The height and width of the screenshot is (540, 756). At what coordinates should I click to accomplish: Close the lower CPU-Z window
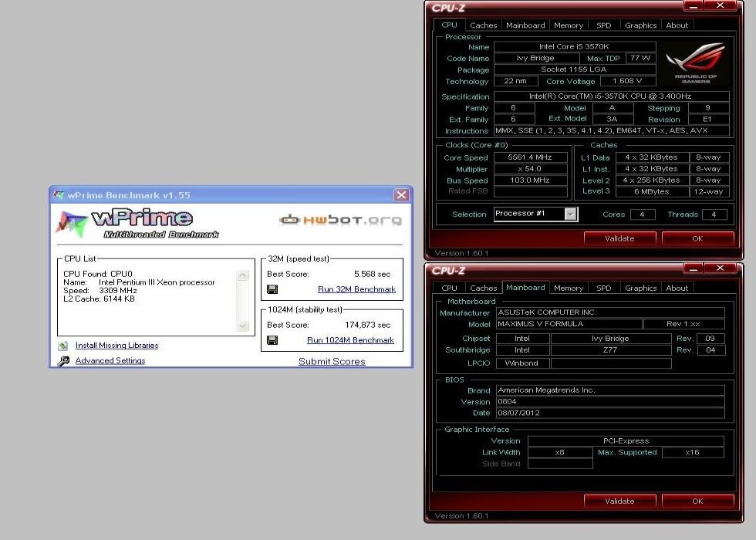point(721,268)
